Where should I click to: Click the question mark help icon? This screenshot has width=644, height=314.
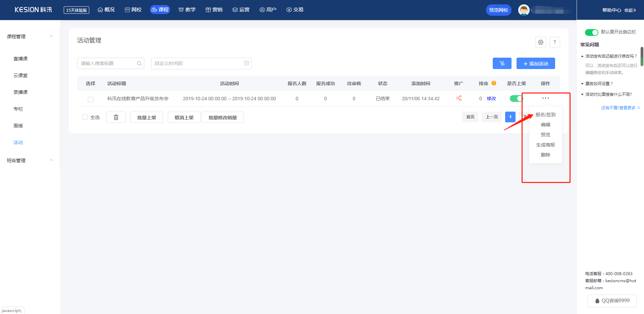[554, 42]
